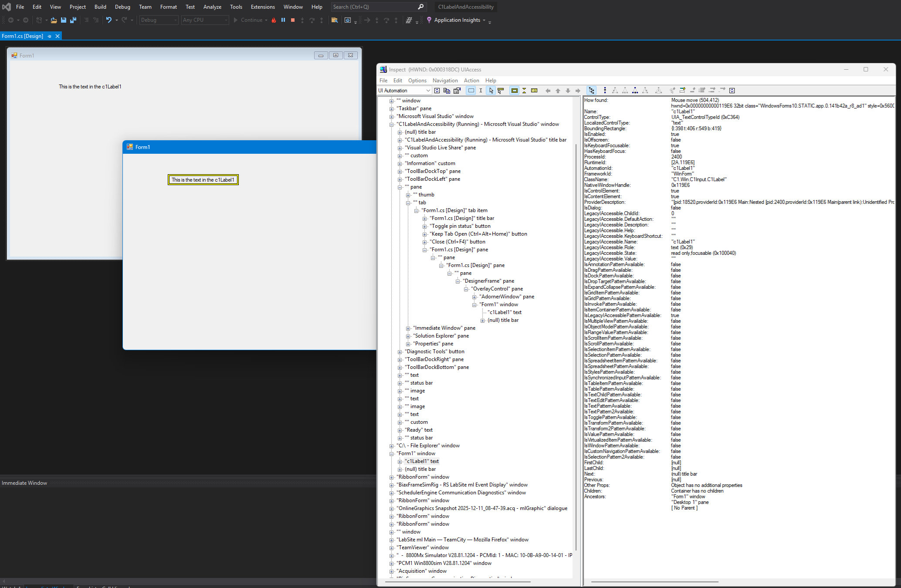Open the Debug menu in Visual Studio
Viewport: 901px width, 588px height.
pos(122,7)
